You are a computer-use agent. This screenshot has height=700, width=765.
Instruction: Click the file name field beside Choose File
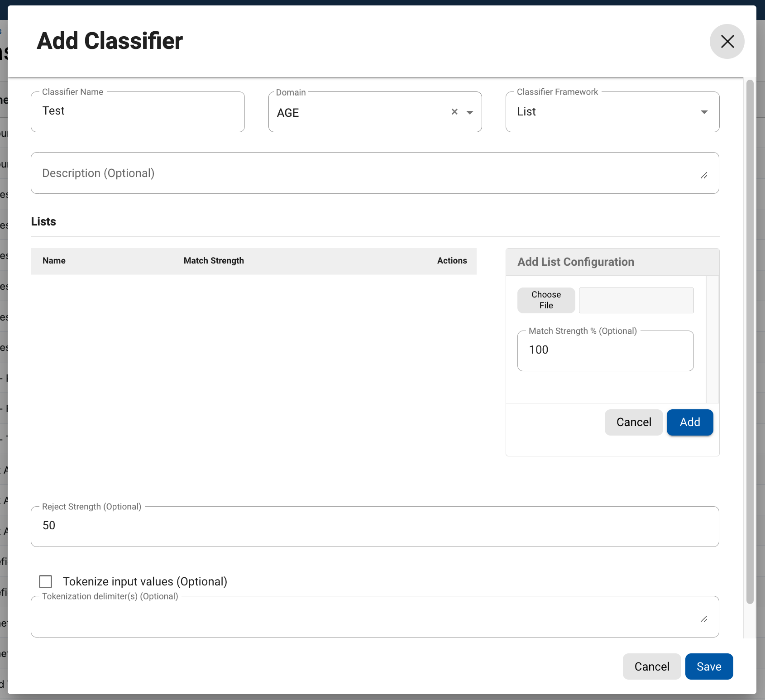tap(636, 300)
